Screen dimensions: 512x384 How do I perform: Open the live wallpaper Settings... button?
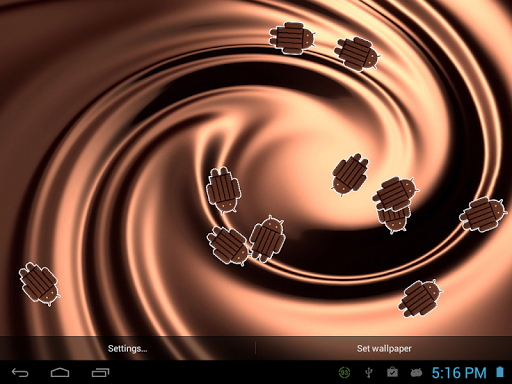tap(127, 349)
